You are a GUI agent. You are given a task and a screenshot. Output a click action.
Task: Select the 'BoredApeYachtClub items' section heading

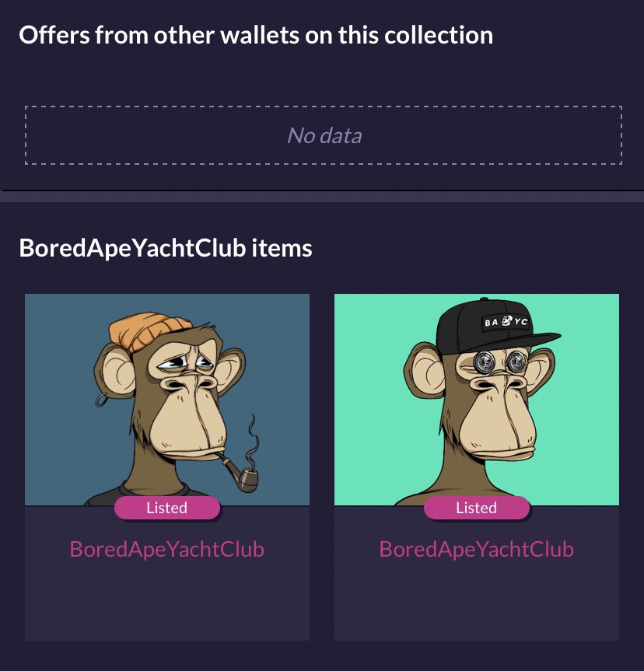click(x=166, y=248)
